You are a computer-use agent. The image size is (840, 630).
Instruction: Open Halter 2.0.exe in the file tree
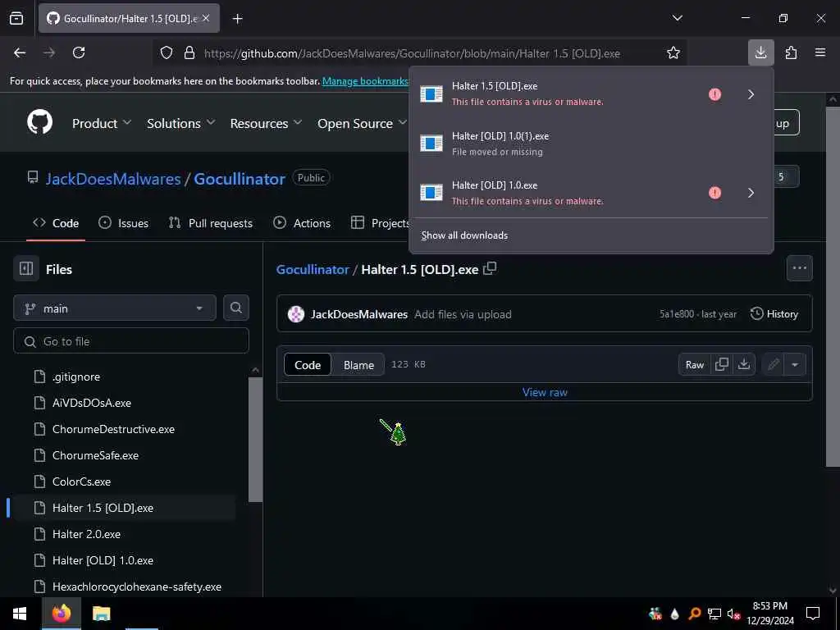(86, 534)
